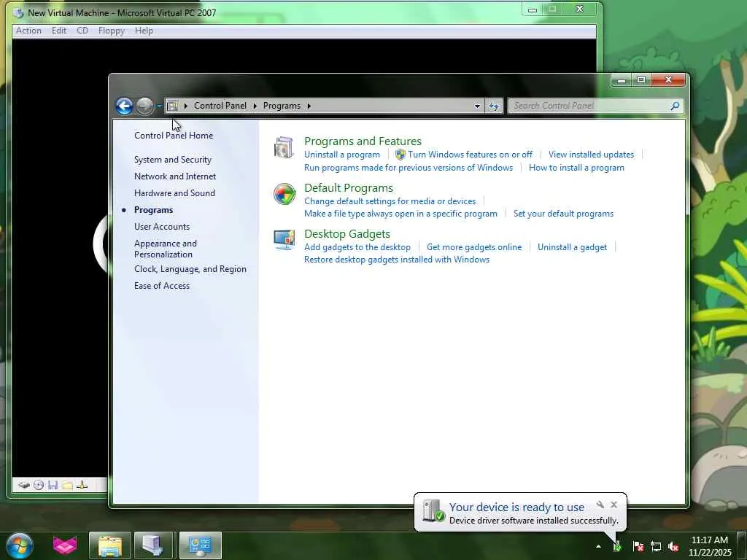Screen dimensions: 747x560
Task: Switch to Virtual PC taskbar button
Action: (153, 545)
